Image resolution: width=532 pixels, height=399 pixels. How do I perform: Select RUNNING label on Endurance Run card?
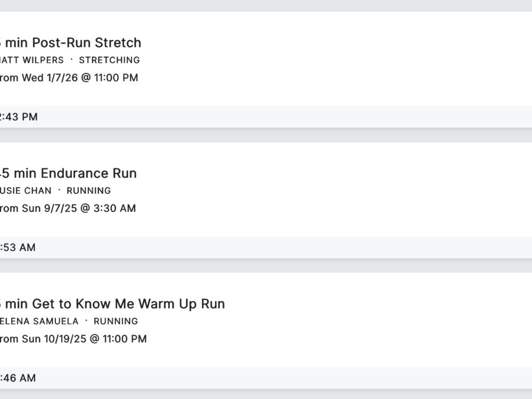pos(88,190)
